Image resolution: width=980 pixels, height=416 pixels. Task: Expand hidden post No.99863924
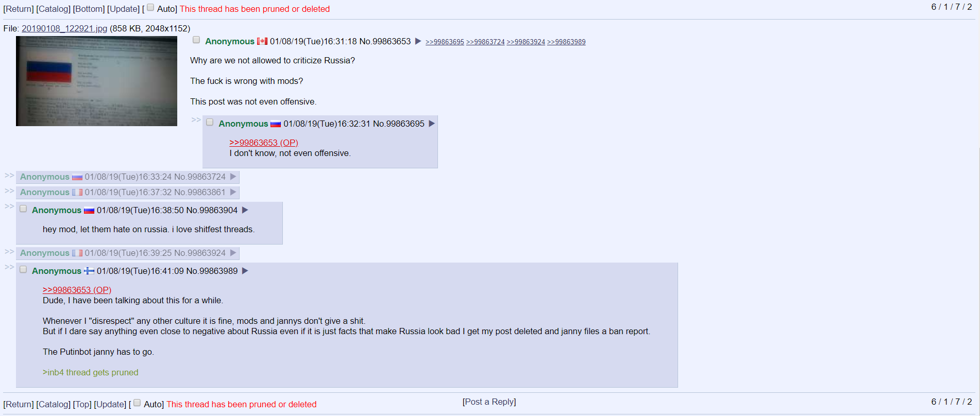pos(9,252)
